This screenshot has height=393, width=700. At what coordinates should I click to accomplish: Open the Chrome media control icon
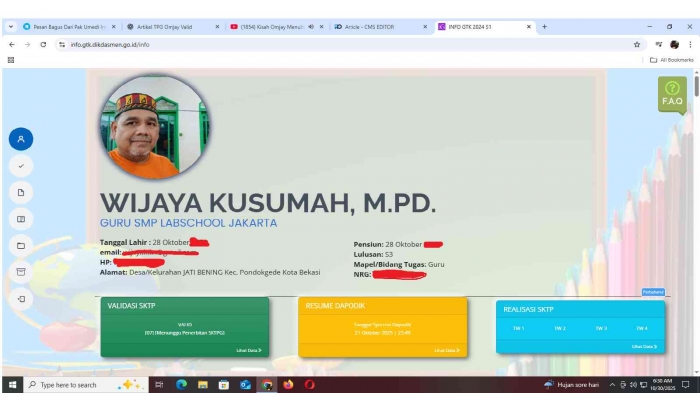[x=658, y=45]
